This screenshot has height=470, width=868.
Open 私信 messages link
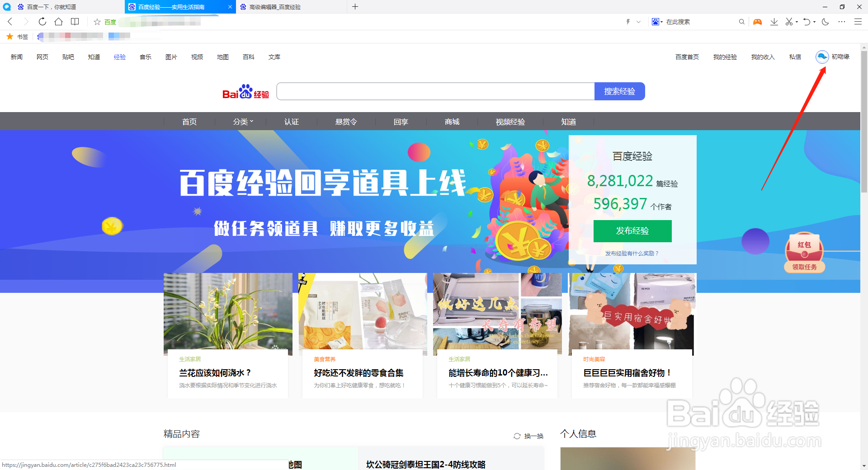tap(795, 57)
